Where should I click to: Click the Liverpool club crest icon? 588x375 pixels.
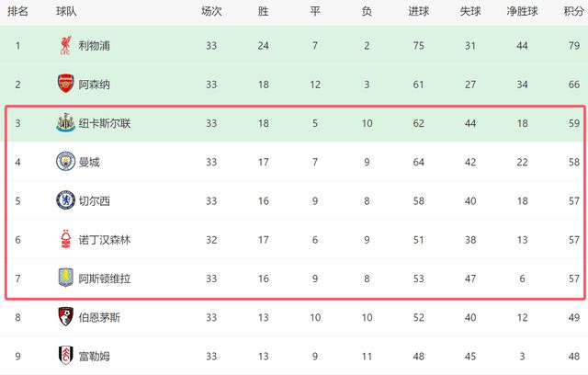pos(65,45)
